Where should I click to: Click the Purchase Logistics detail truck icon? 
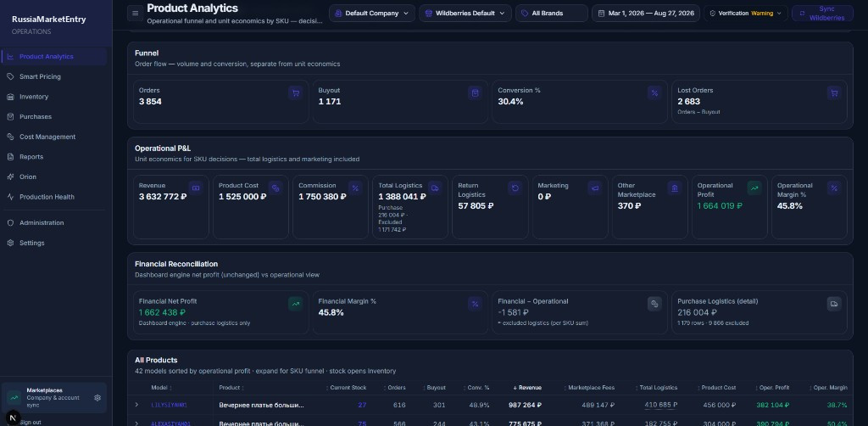tap(834, 304)
